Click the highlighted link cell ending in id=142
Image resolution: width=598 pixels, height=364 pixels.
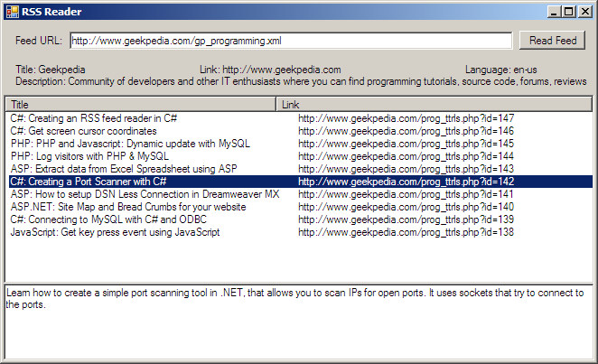click(406, 182)
